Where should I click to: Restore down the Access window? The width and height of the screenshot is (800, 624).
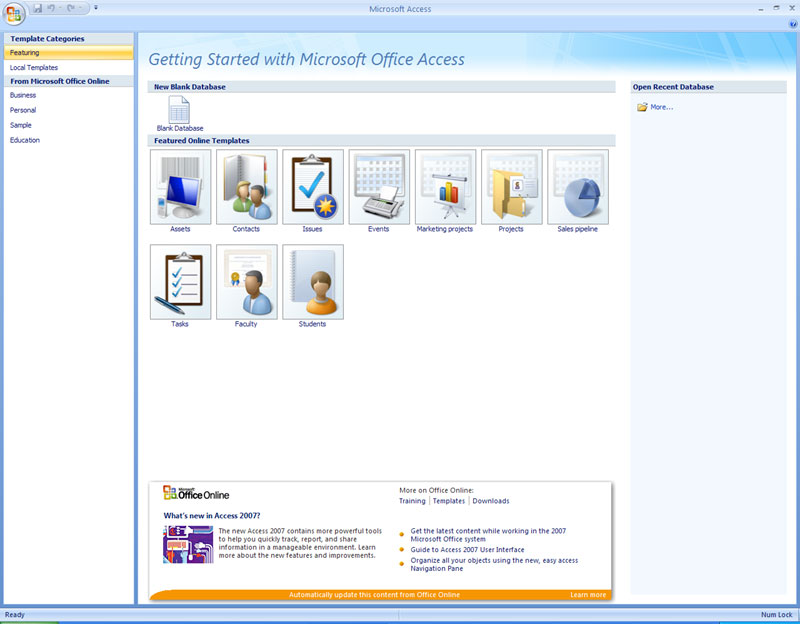click(776, 8)
